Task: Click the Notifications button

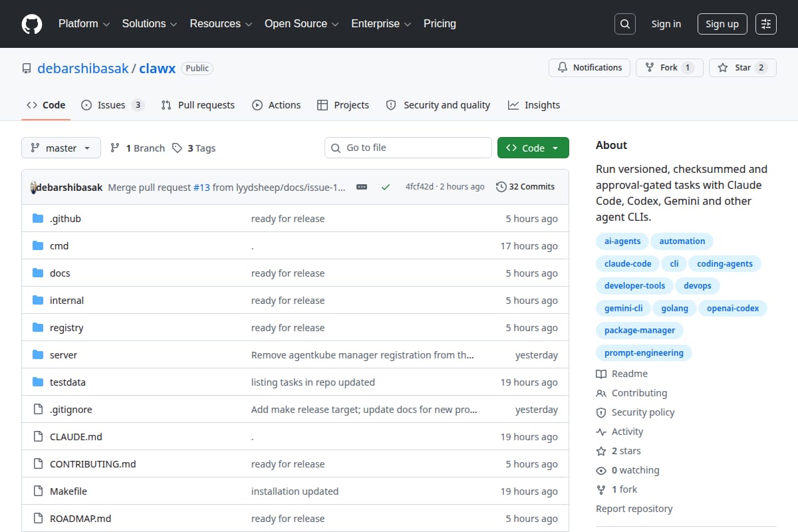Action: pos(589,68)
